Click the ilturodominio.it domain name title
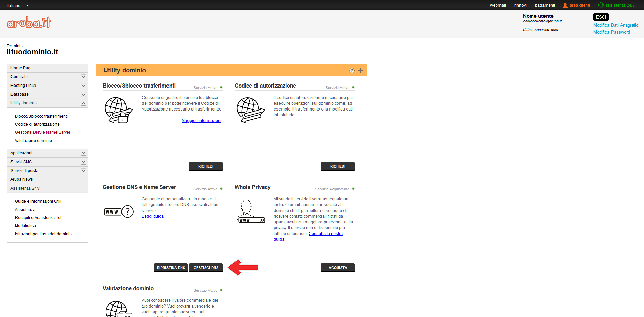Image resolution: width=644 pixels, height=317 pixels. point(32,52)
